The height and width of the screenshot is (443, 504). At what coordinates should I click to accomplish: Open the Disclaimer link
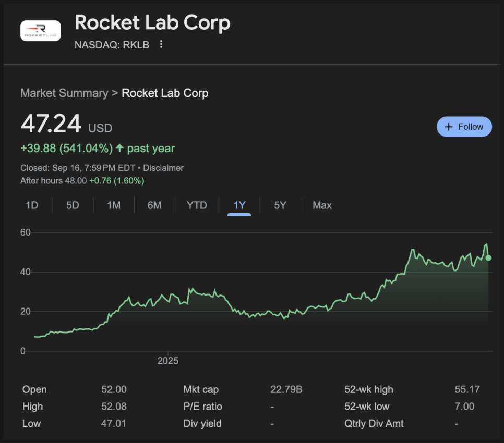[163, 168]
